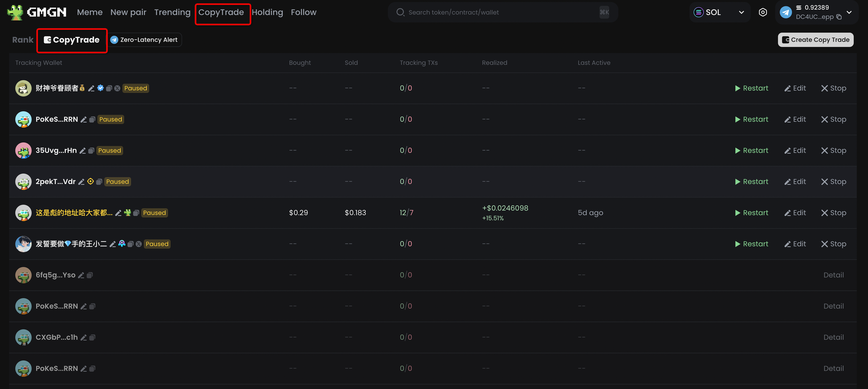The width and height of the screenshot is (868, 389).
Task: Click the target icon beside 2pekT...Vdr
Action: coord(91,182)
